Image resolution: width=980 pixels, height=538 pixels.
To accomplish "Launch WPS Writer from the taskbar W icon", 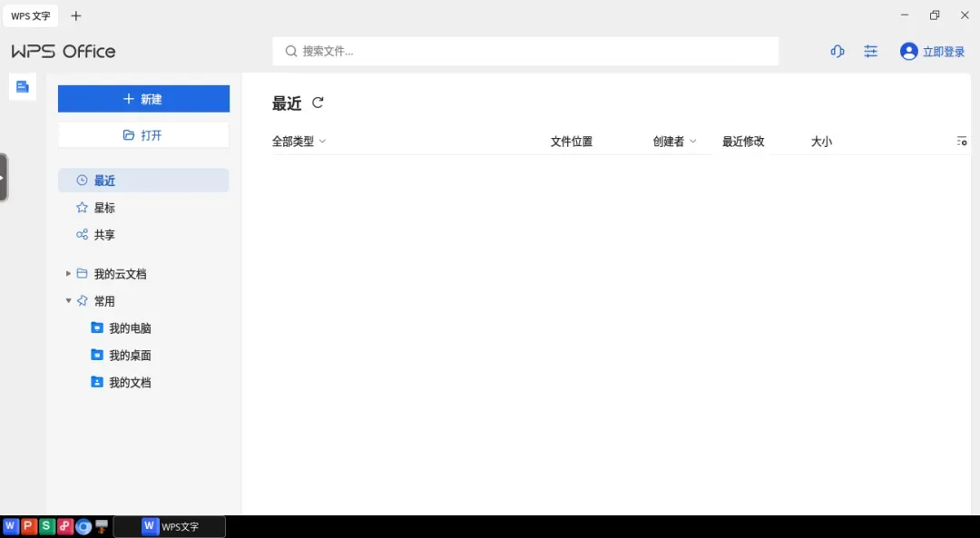I will [x=10, y=526].
